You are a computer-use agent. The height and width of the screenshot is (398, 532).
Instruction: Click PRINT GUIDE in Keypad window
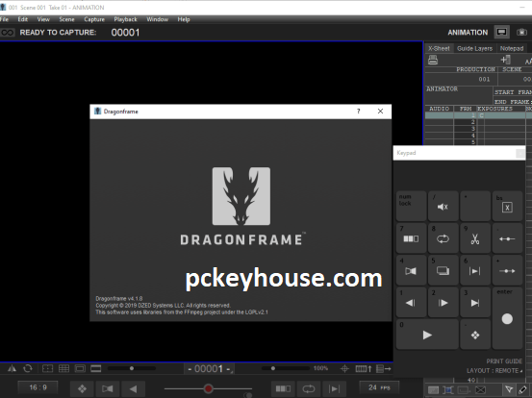pos(504,361)
